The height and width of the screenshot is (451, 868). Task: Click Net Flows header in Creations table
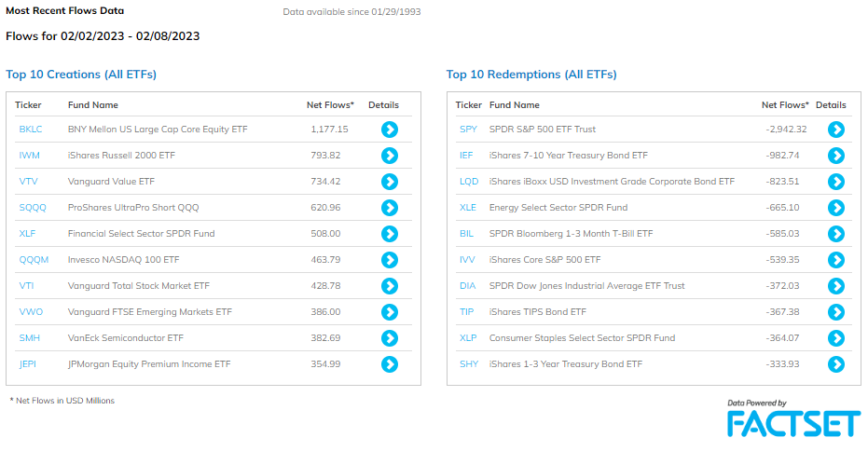coord(330,105)
